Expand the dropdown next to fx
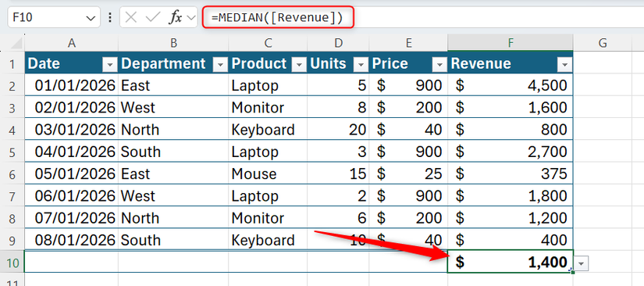Image resolution: width=644 pixels, height=286 pixels. click(191, 18)
